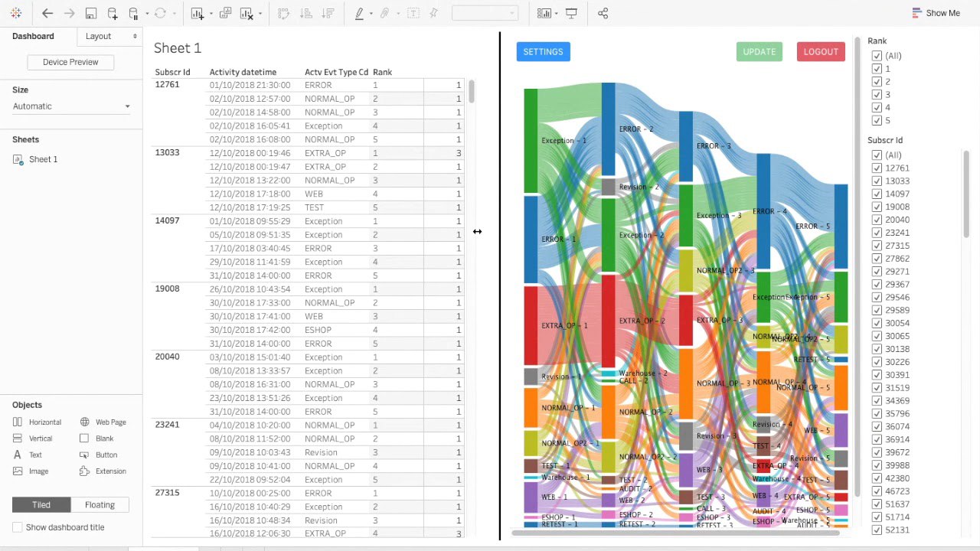
Task: Click the green Exception - 1 Sankey node
Action: tap(531, 140)
